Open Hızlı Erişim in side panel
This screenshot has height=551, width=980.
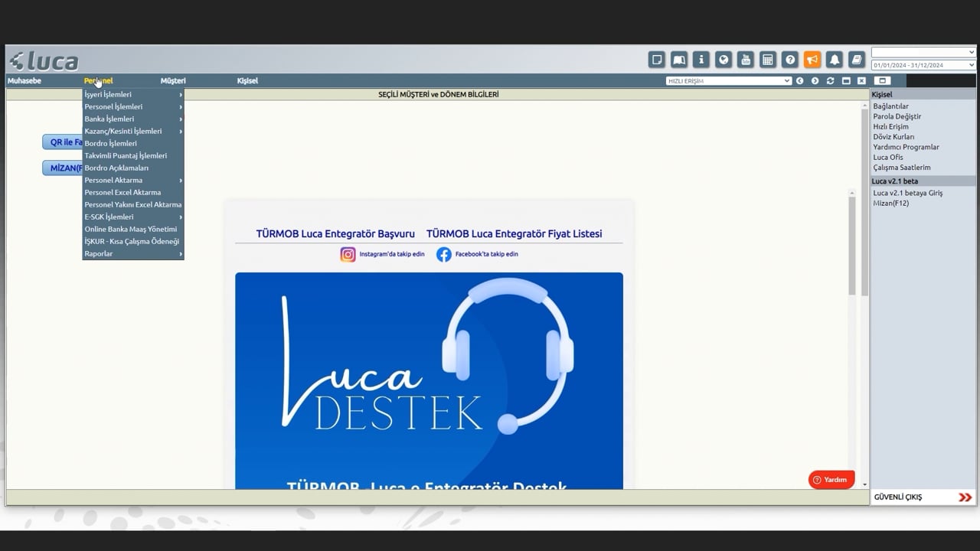[x=890, y=126]
